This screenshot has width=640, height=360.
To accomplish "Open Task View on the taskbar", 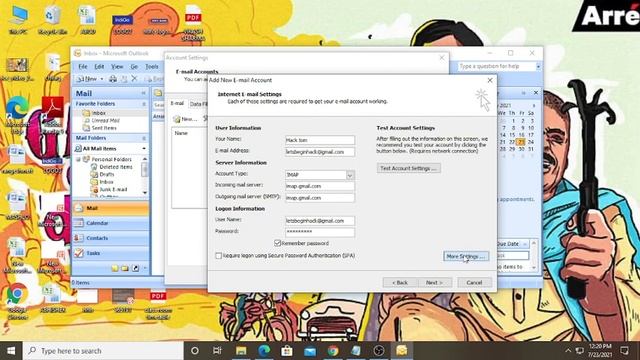I will point(217,351).
